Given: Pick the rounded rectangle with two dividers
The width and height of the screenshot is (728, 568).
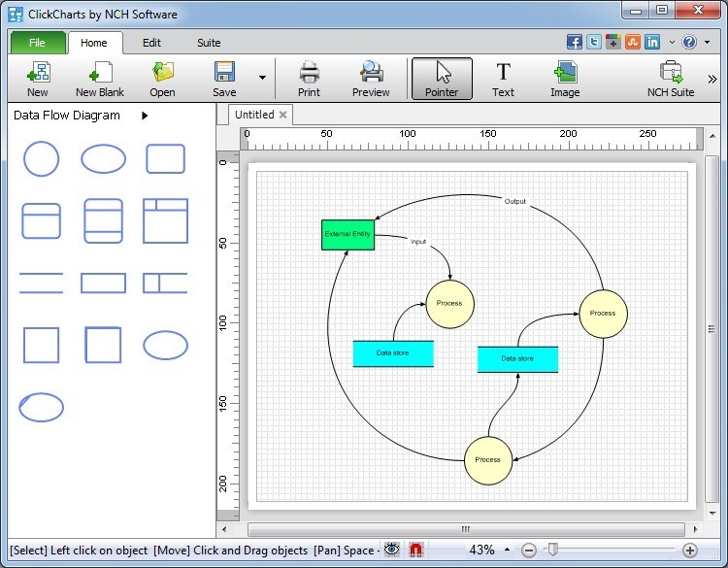Looking at the screenshot, I should (104, 221).
